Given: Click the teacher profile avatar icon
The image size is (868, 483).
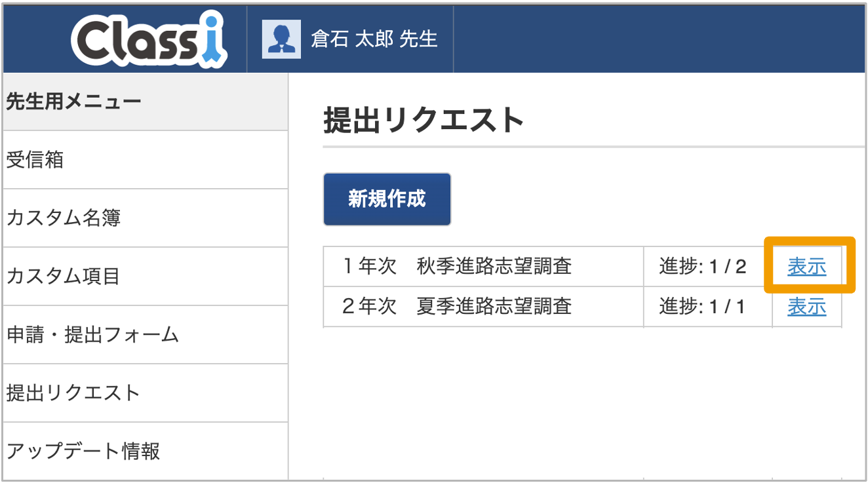Looking at the screenshot, I should click(x=281, y=39).
